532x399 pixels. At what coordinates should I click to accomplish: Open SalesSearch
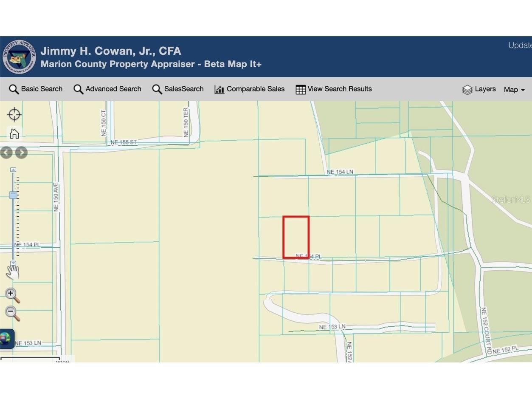[178, 89]
